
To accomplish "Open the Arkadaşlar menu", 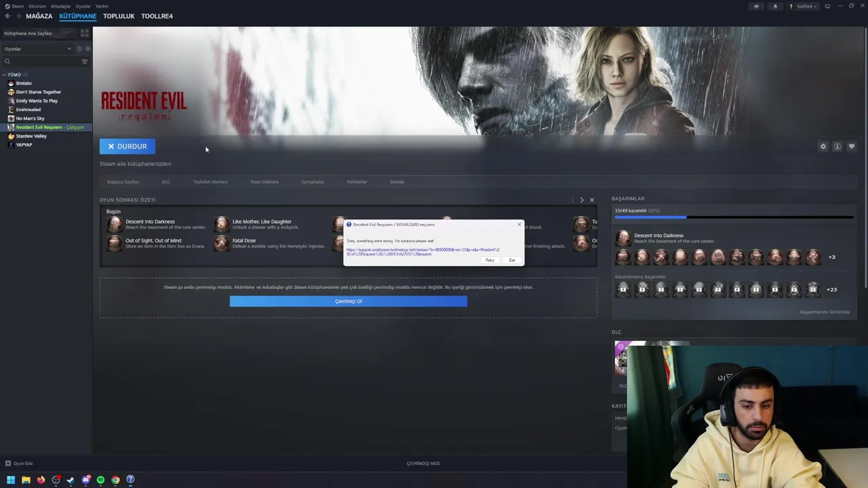I will click(61, 6).
